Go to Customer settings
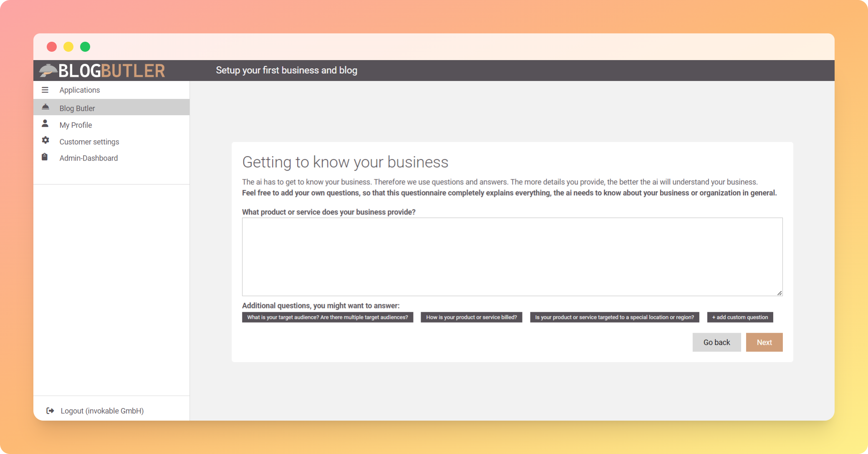Screen dimensions: 868x454 point(89,142)
